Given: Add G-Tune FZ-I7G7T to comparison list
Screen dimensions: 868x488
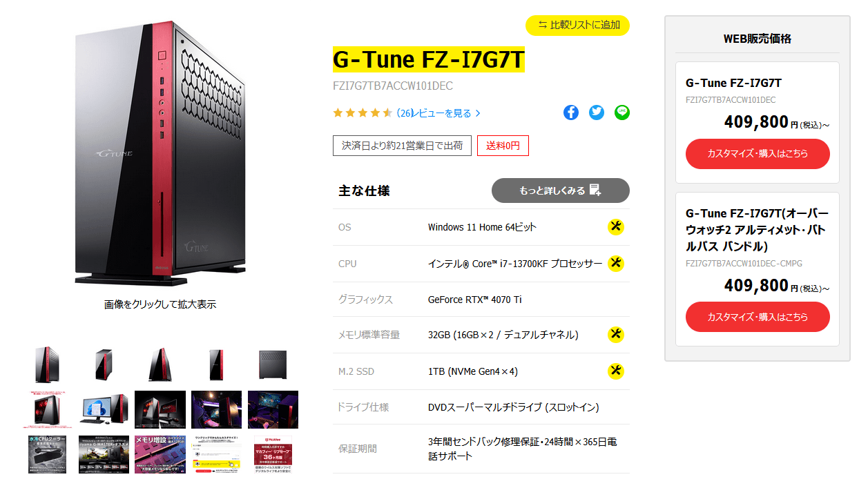Looking at the screenshot, I should pyautogui.click(x=578, y=26).
